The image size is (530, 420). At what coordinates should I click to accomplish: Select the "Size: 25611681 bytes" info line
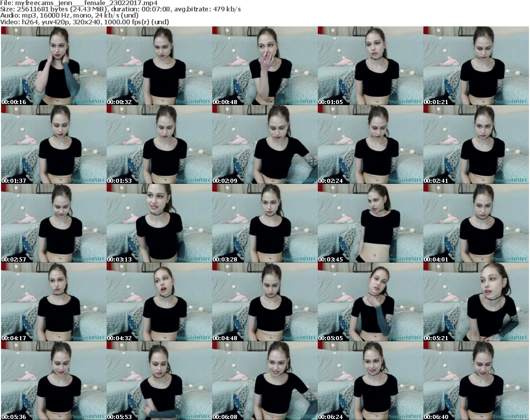120,9
